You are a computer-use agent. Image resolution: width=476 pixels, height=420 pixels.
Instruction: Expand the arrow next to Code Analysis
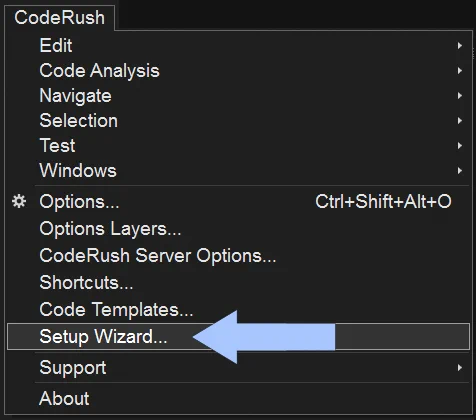(460, 71)
